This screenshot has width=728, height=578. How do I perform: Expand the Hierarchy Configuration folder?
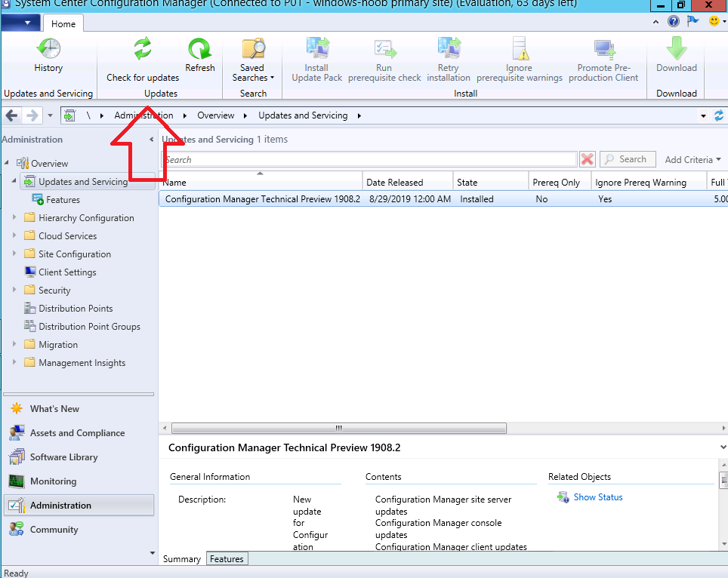[x=14, y=217]
